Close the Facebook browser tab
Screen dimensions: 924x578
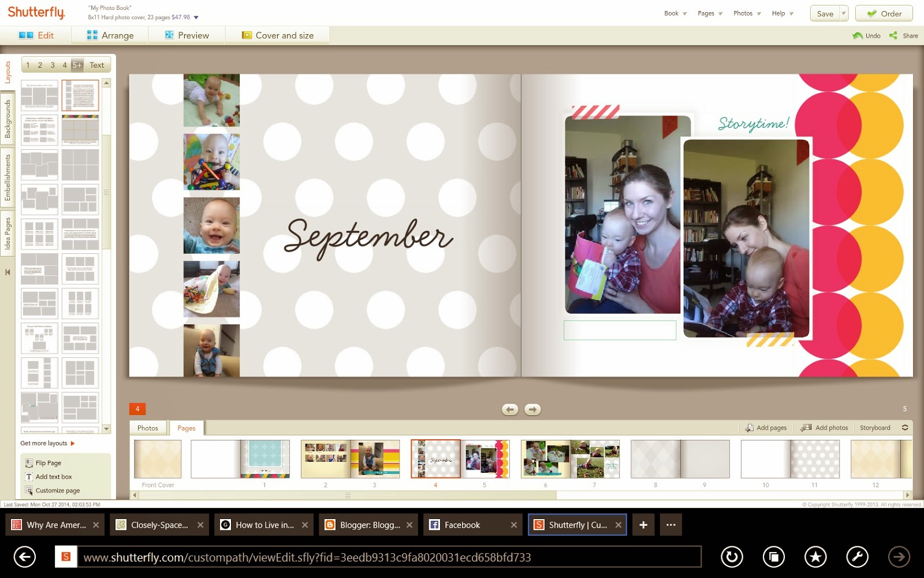coord(514,525)
